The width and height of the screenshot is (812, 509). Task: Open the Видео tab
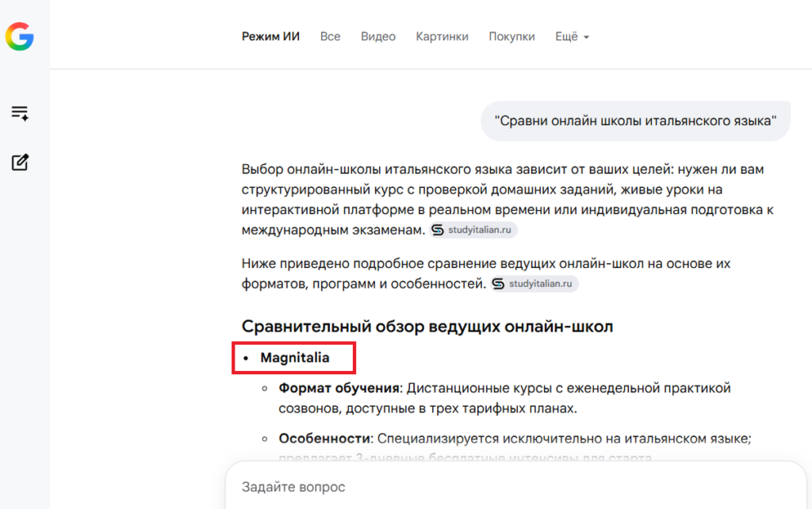pyautogui.click(x=378, y=36)
